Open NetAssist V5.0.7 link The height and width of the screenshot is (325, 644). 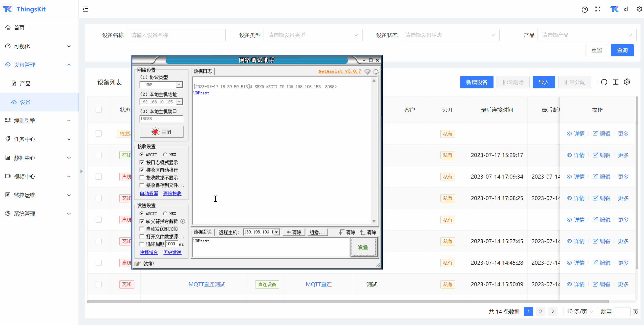[339, 71]
